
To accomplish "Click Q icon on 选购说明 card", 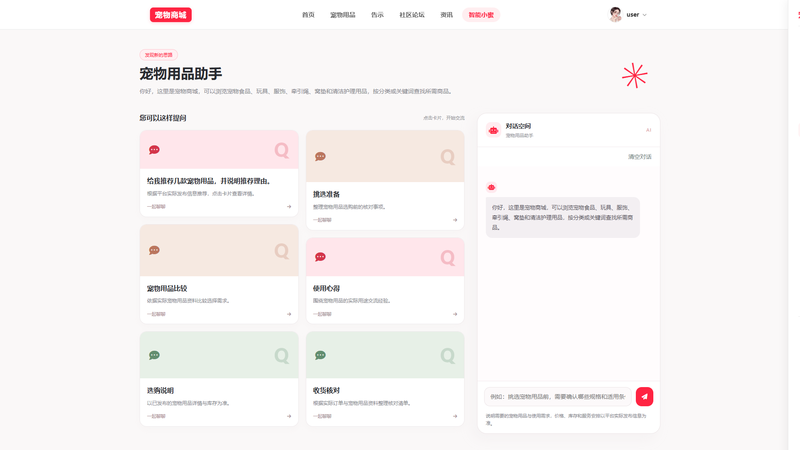I will coord(282,355).
